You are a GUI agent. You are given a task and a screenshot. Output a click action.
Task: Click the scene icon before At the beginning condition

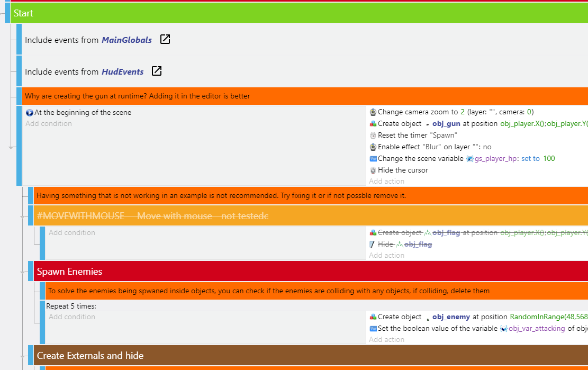click(30, 112)
